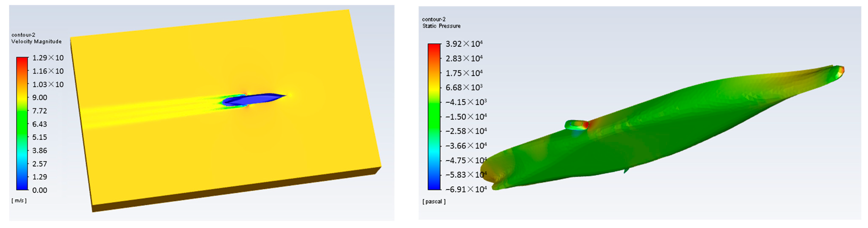Select the −6.91×10⁴ minimum pressure value
Viewport: 868px width, 228px height.
466,189
